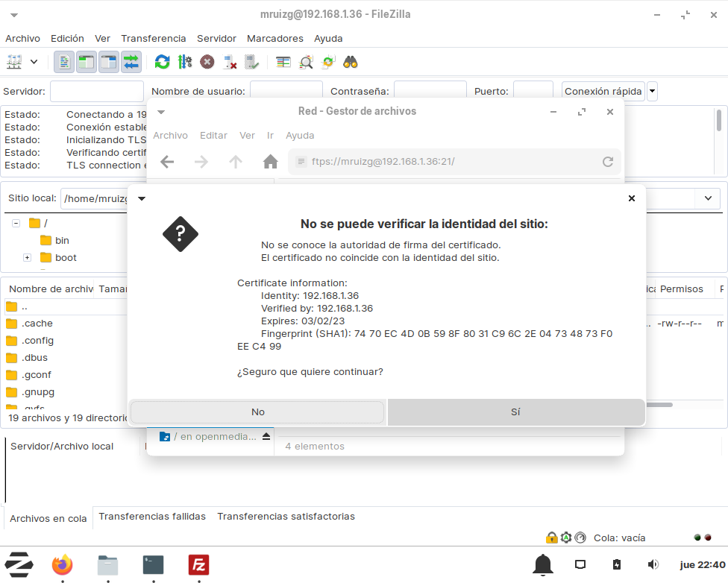
Task: Click the cancel current operation icon
Action: [x=207, y=62]
